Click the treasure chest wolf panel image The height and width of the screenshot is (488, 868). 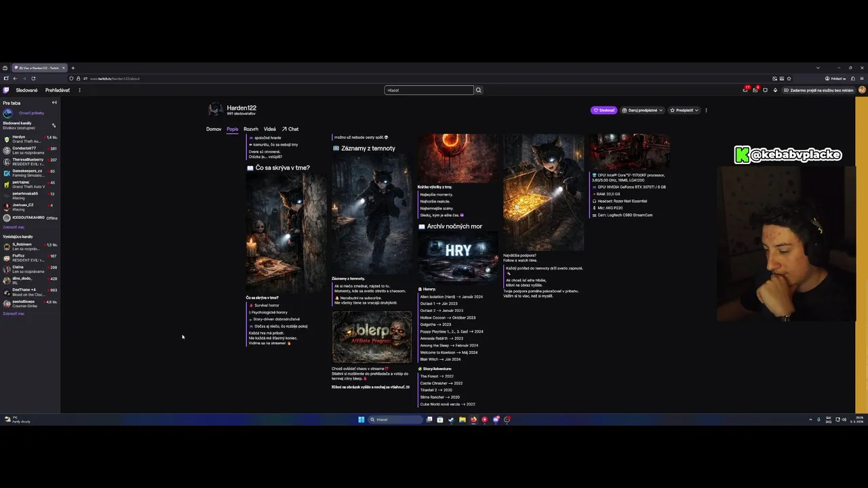click(x=543, y=192)
